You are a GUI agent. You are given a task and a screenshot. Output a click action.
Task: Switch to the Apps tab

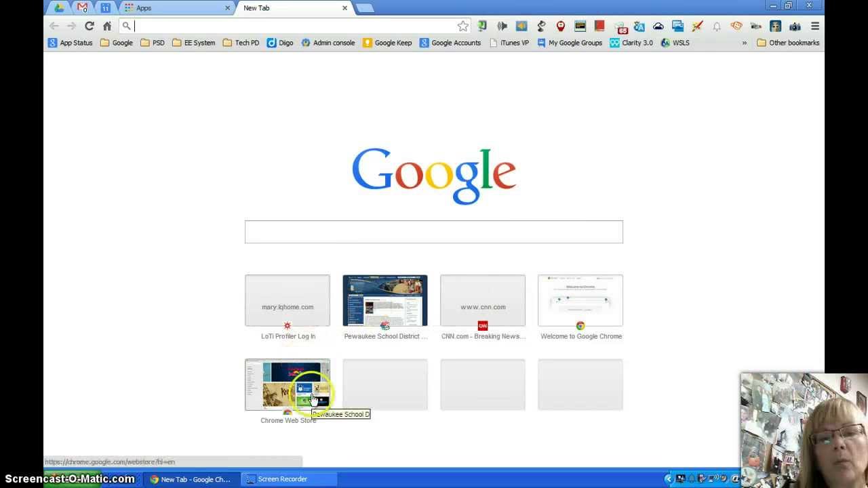pos(176,7)
